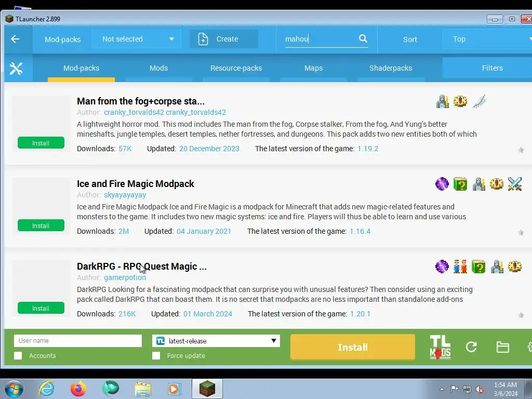Enable the Force update checkbox

point(156,355)
